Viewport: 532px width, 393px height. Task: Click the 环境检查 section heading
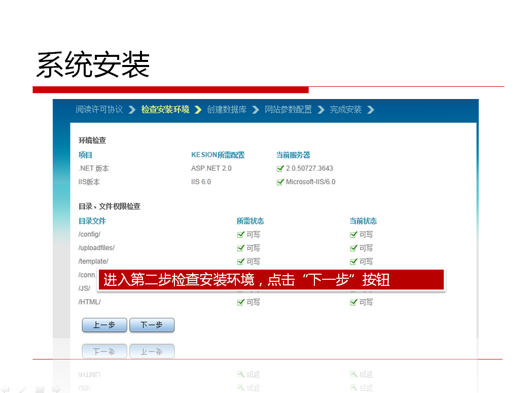92,140
